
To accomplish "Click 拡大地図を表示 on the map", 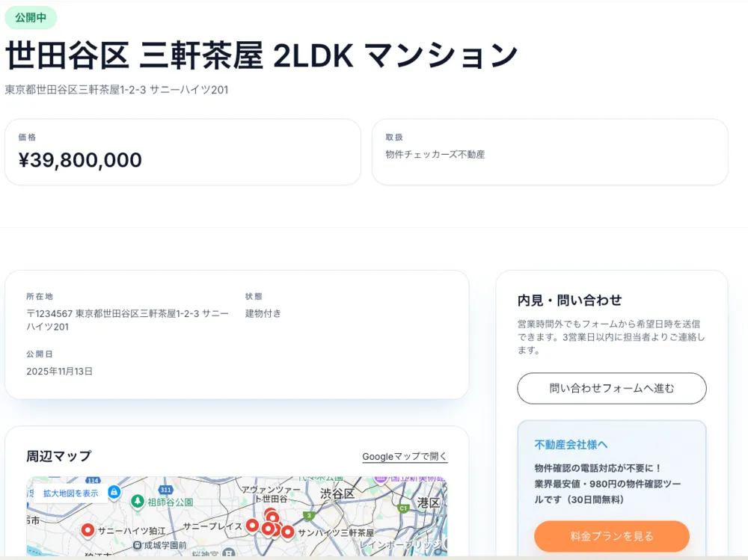I will click(x=70, y=493).
